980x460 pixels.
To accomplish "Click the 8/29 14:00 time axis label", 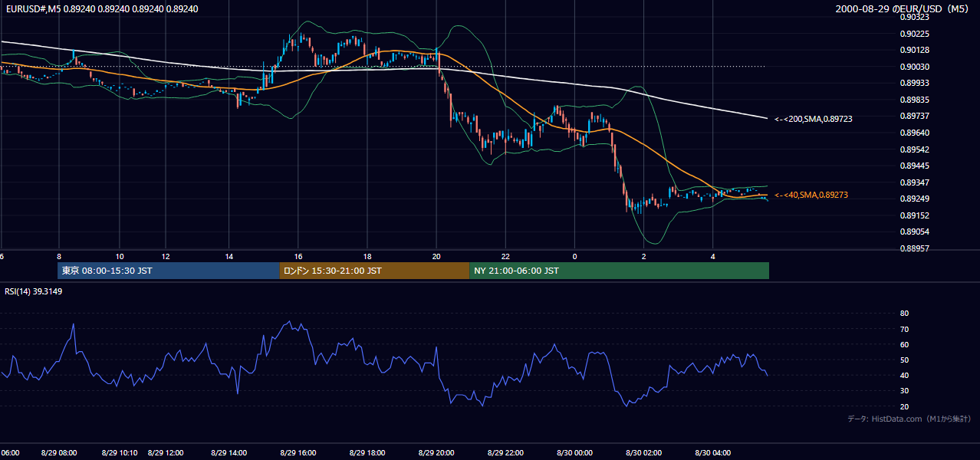I will coord(230,453).
